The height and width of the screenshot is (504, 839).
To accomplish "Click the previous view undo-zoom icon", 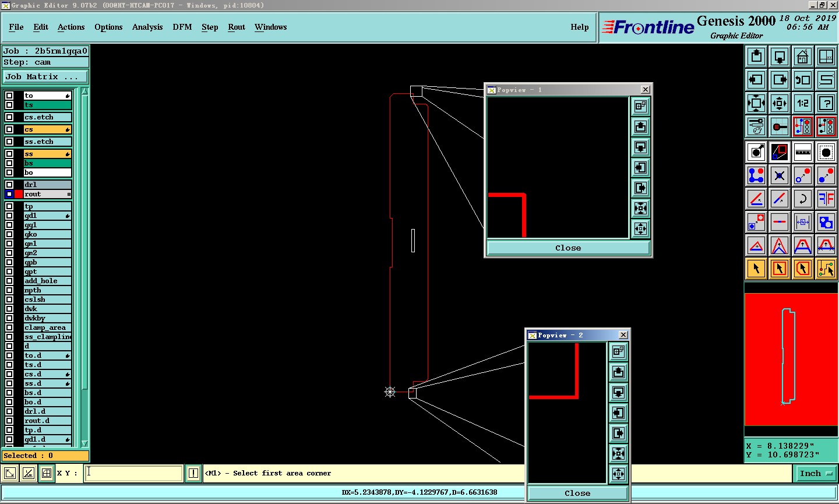I will 803,80.
